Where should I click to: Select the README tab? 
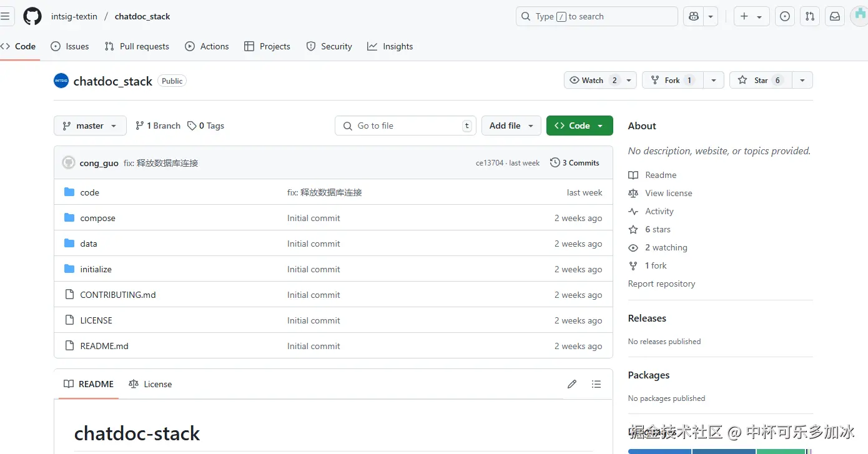pos(89,384)
